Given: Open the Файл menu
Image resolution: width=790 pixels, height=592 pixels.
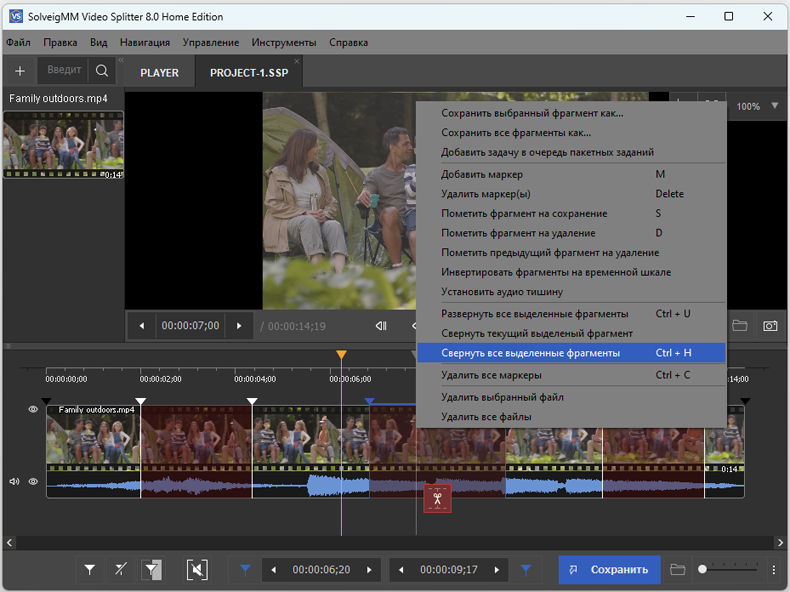Looking at the screenshot, I should coord(19,42).
